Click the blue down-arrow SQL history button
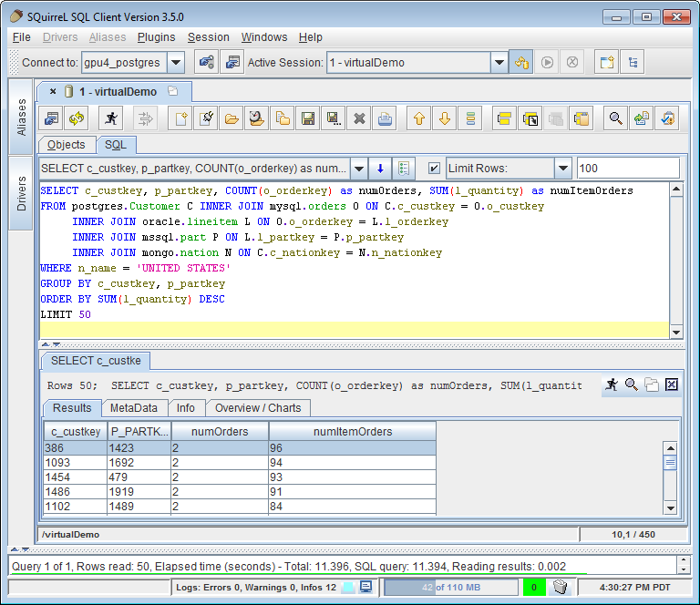 click(380, 169)
